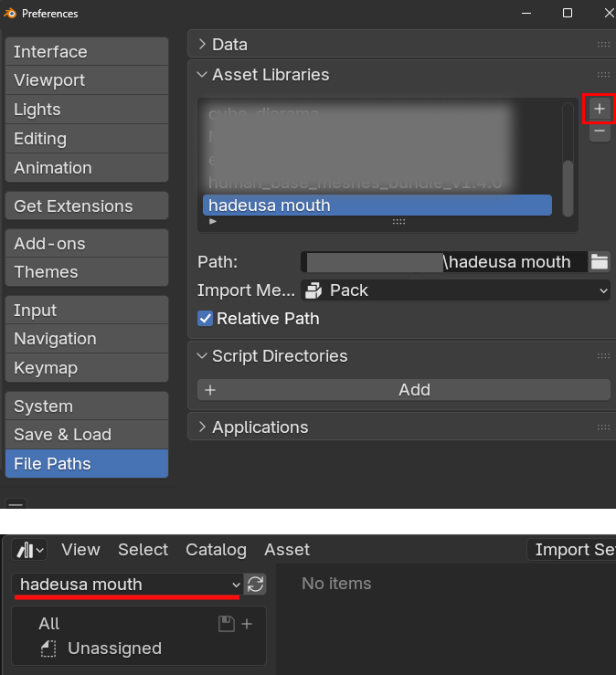Open the asset browser editor type icon
This screenshot has height=675, width=616.
[30, 550]
